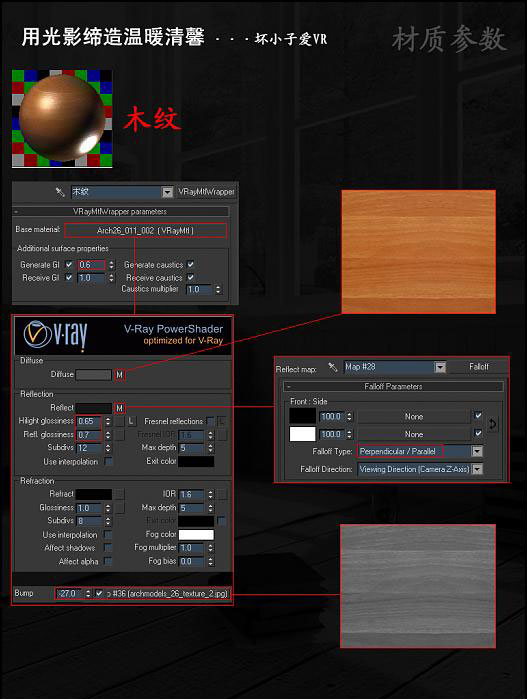Swap Front/Side colors arrow in Falloff panel

click(x=492, y=424)
